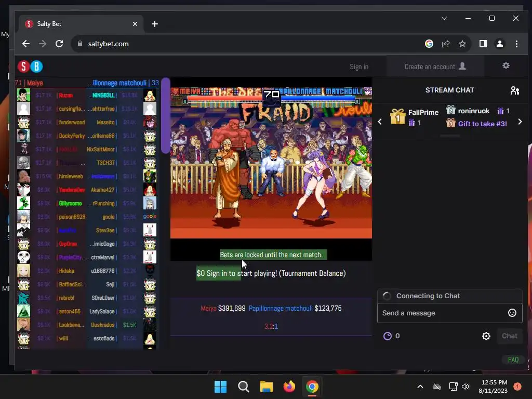Viewport: 532px width, 399px height.
Task: Click Sign in to start playing text
Action: (242, 273)
